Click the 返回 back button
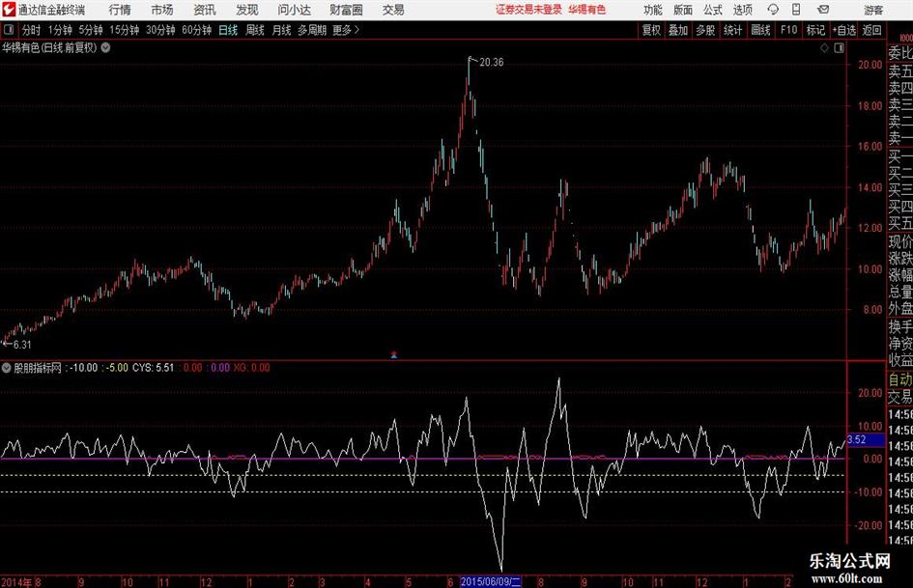The height and width of the screenshot is (588, 913). 871,30
